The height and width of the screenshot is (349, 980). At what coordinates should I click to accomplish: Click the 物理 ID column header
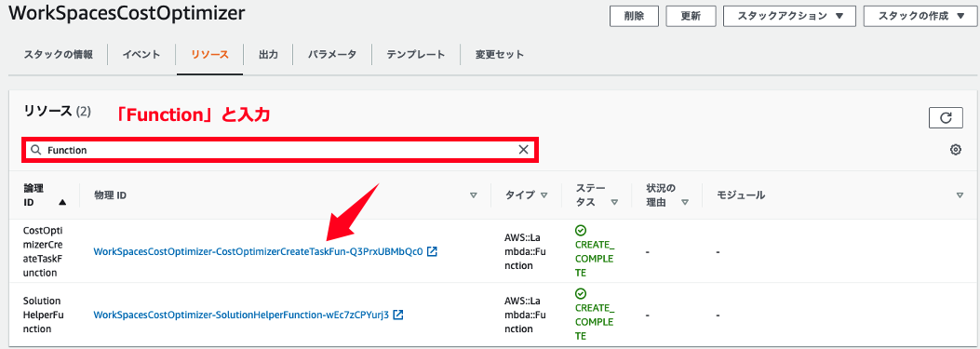pyautogui.click(x=110, y=195)
